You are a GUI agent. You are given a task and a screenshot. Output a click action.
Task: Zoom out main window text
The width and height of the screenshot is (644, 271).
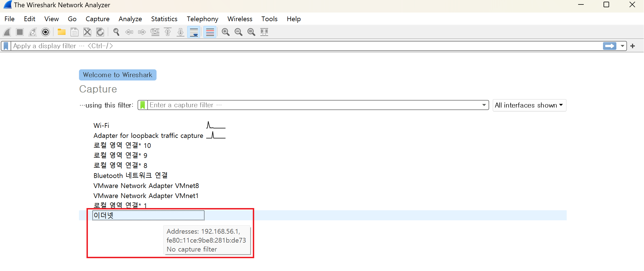coord(239,32)
